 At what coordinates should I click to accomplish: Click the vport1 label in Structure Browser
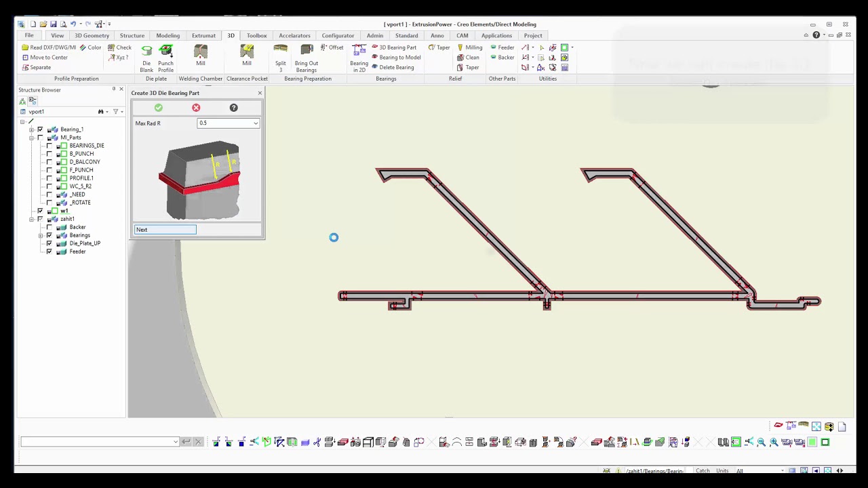coord(37,112)
